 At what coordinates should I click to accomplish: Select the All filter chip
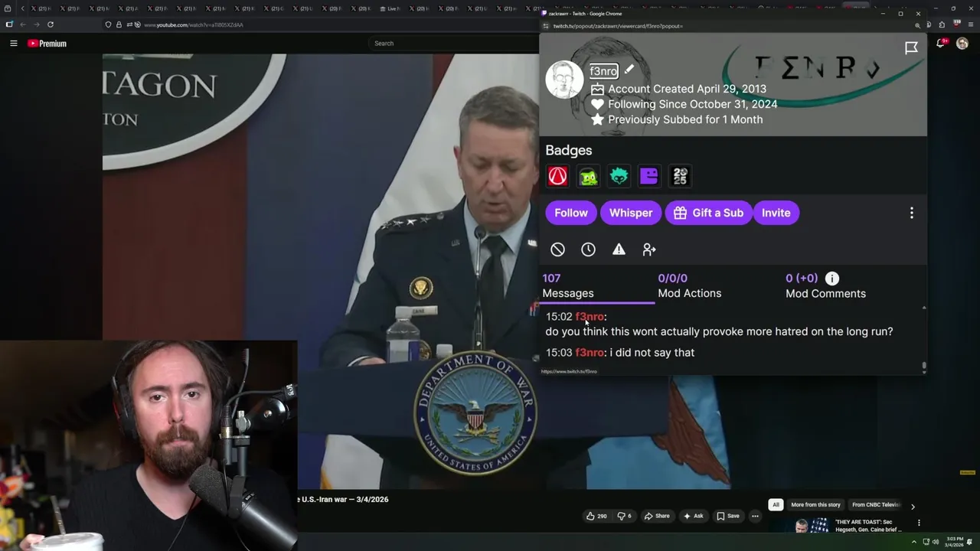[x=776, y=505]
